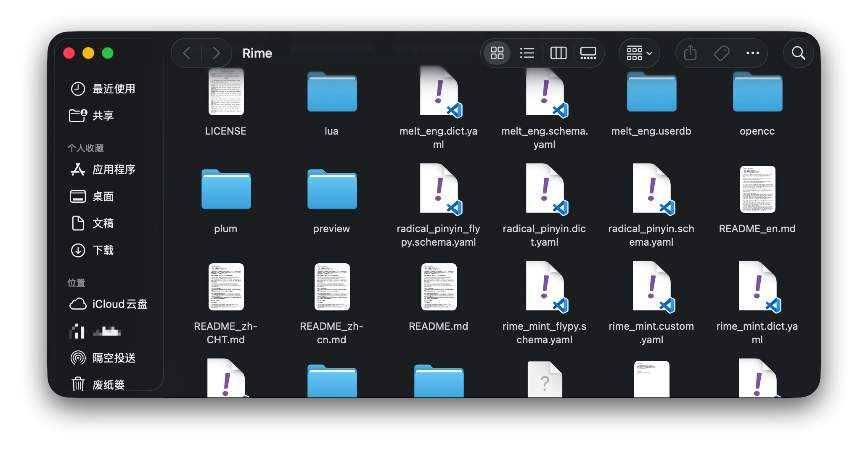
Task: Select rime_mint.custom.yaml file icon
Action: point(653,287)
